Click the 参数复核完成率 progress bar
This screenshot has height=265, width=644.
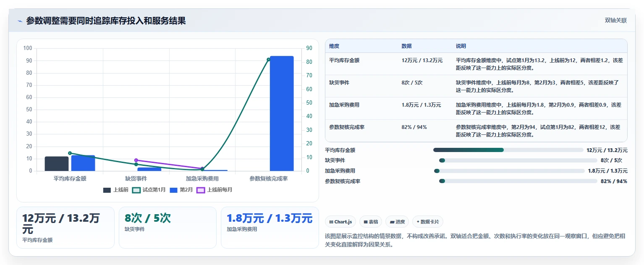tap(518, 181)
